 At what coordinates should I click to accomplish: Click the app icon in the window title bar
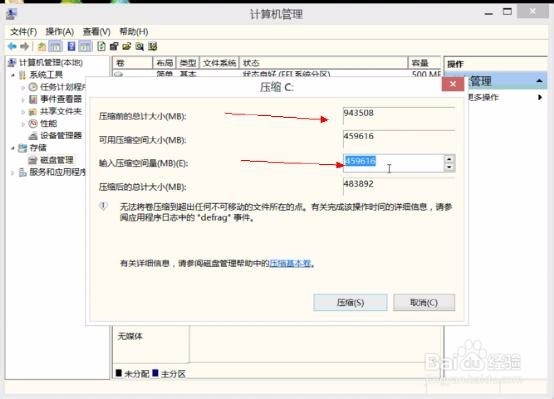coord(11,14)
